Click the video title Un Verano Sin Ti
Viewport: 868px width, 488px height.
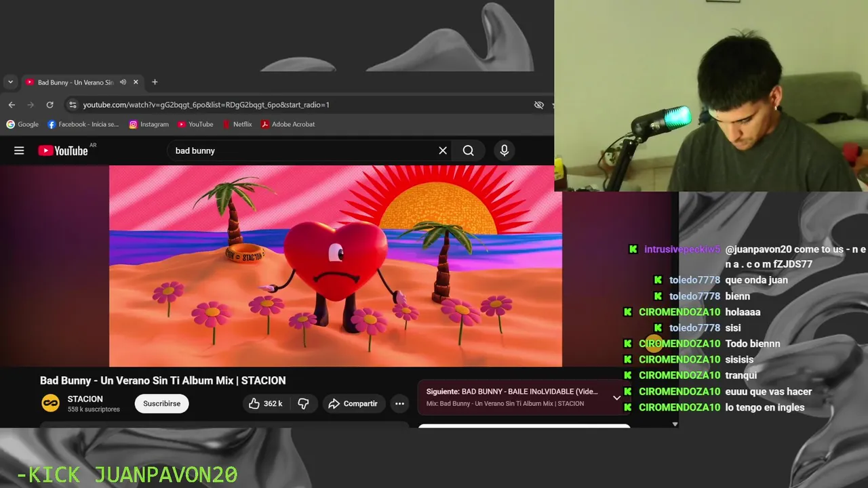[163, 380]
